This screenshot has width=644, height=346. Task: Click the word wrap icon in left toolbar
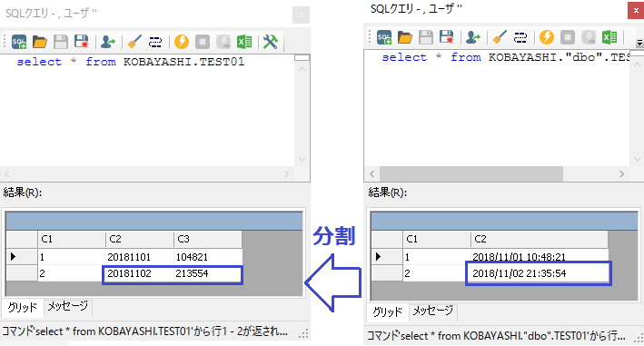click(x=155, y=42)
